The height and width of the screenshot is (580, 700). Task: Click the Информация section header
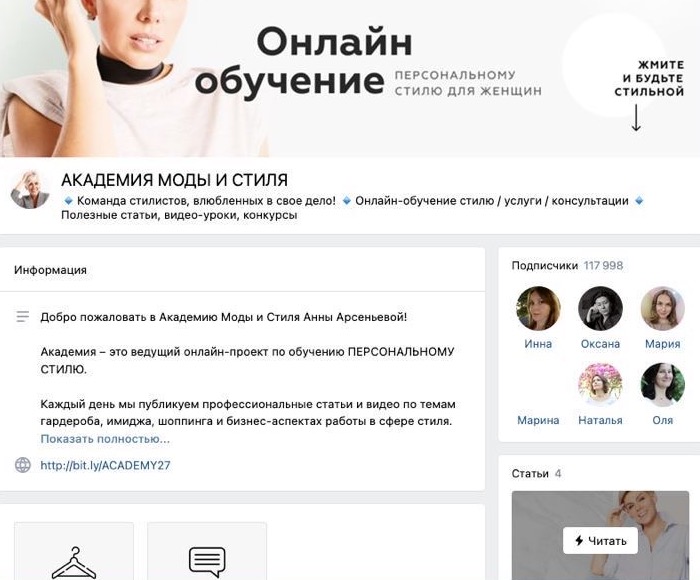pos(50,270)
